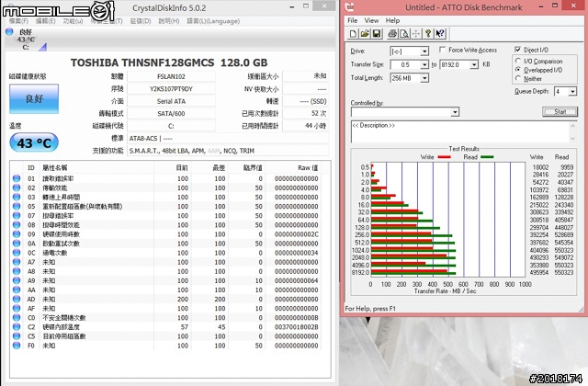The image size is (588, 386).
Task: Click the blue orb for SMART ID 07
Action: (x=17, y=216)
